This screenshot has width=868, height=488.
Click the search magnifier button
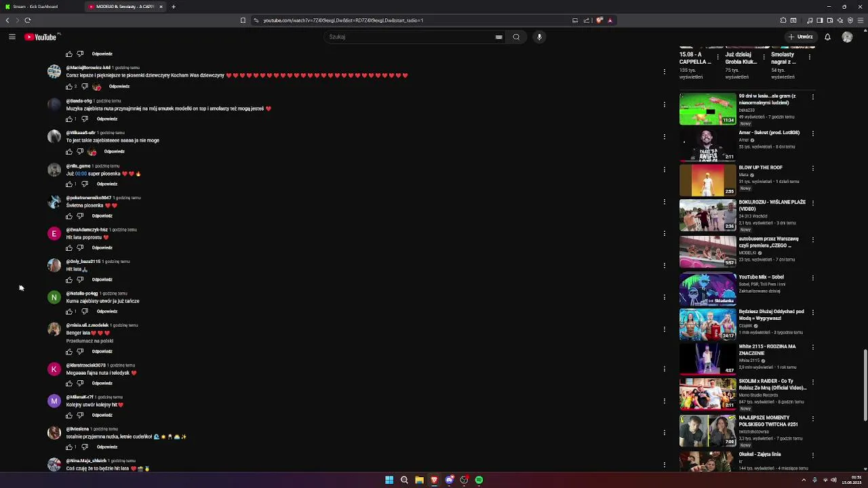point(516,37)
